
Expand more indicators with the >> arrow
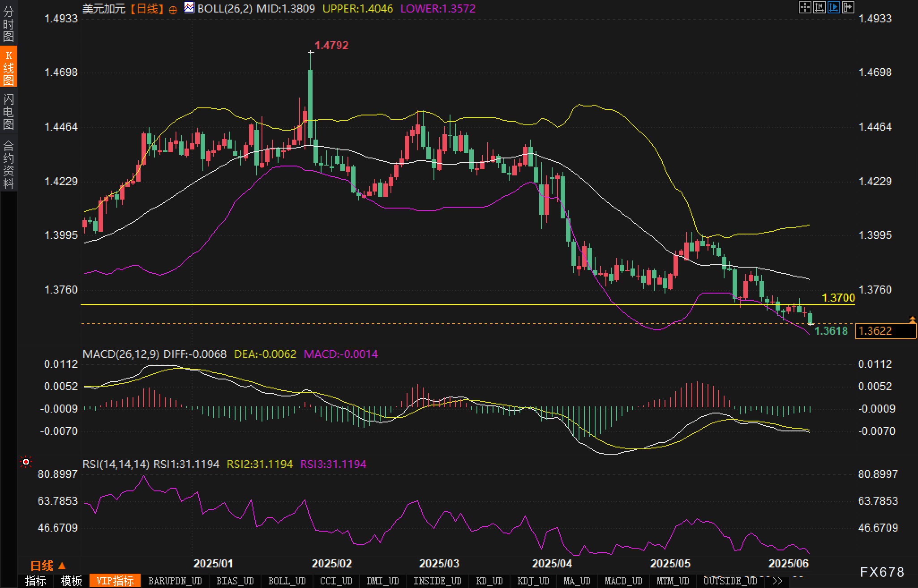point(777,581)
